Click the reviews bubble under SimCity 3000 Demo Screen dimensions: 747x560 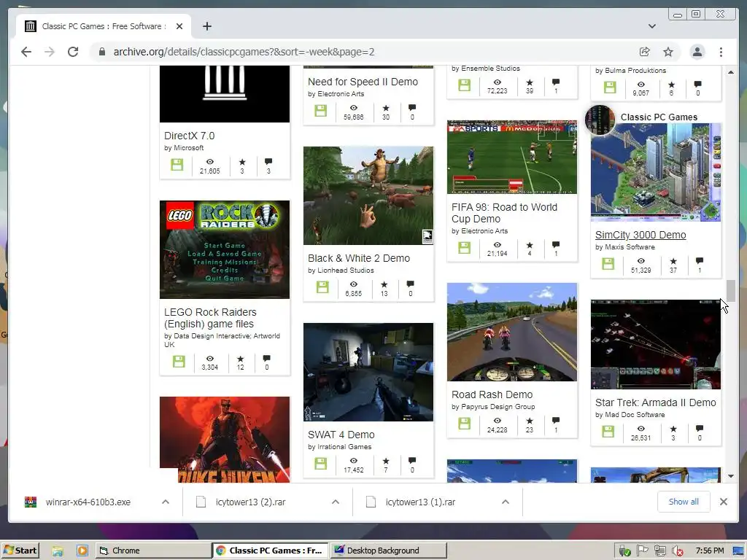699,260
